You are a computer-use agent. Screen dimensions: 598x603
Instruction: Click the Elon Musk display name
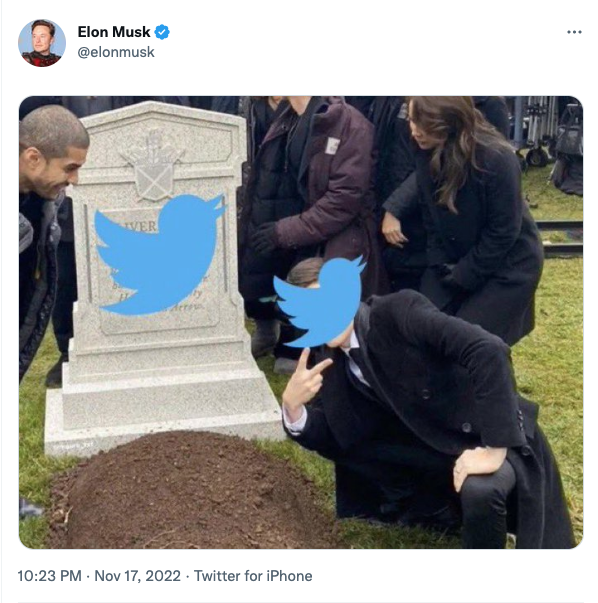(x=114, y=32)
